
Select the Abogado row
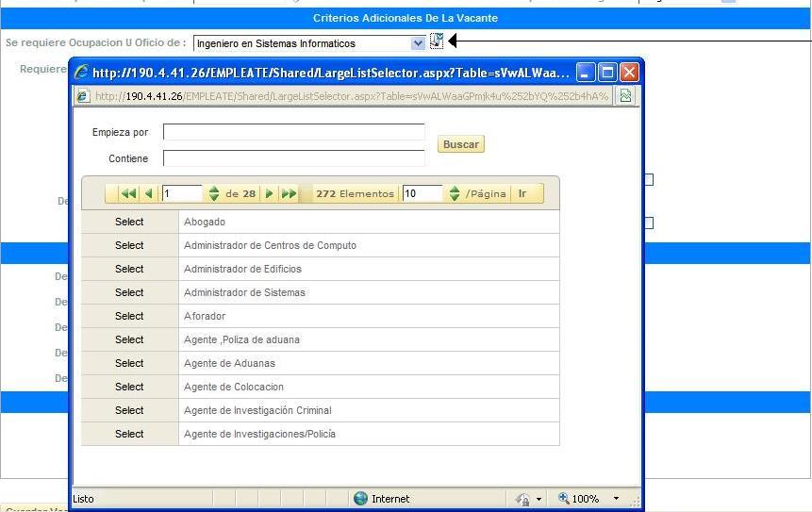point(129,222)
